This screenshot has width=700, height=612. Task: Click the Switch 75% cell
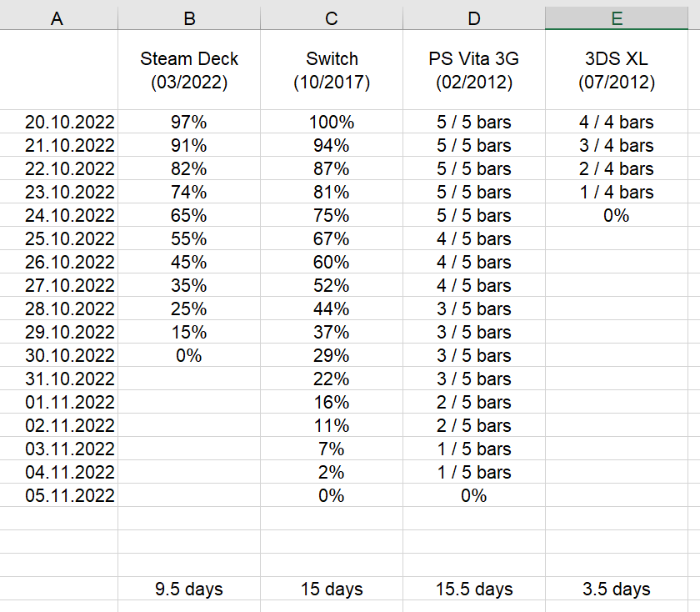332,215
